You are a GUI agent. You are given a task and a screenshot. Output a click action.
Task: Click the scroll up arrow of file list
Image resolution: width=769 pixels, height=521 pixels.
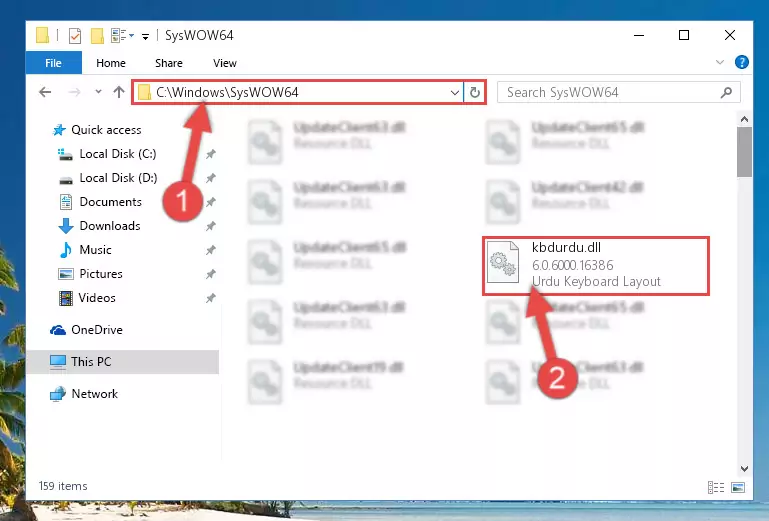click(744, 119)
